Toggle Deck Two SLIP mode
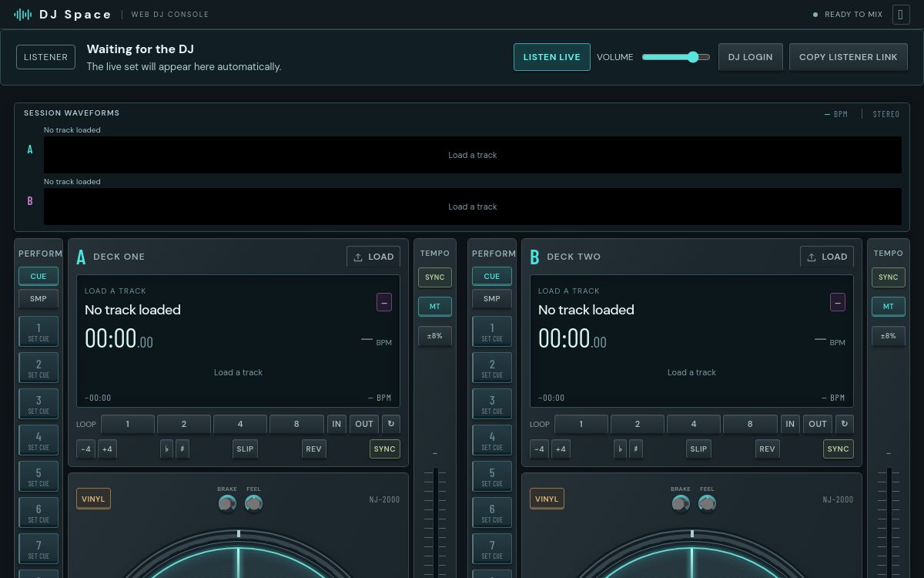924x578 pixels. click(x=698, y=449)
